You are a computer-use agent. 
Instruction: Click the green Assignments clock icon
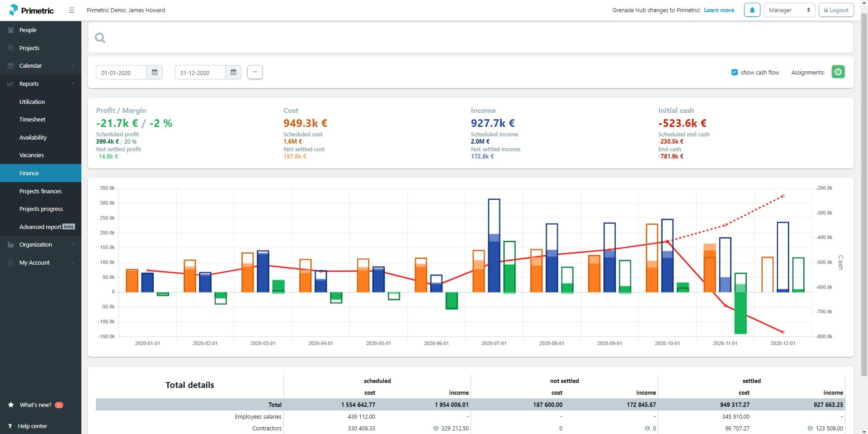[838, 72]
